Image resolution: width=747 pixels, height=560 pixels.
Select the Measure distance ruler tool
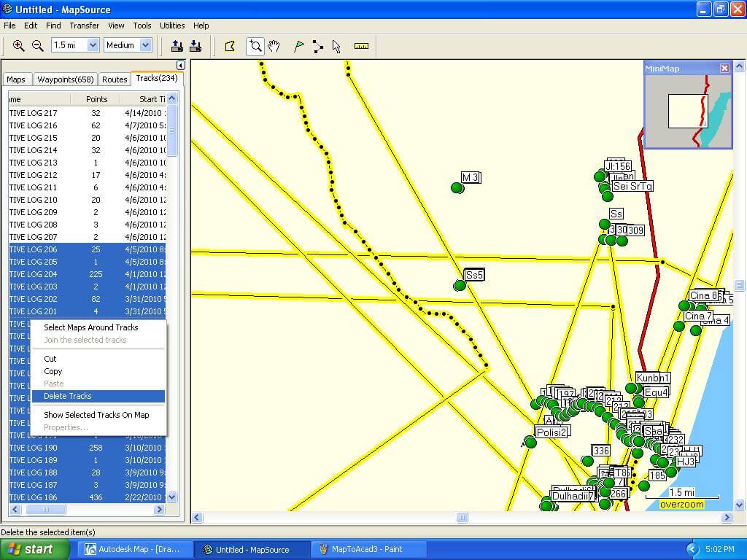pyautogui.click(x=361, y=46)
